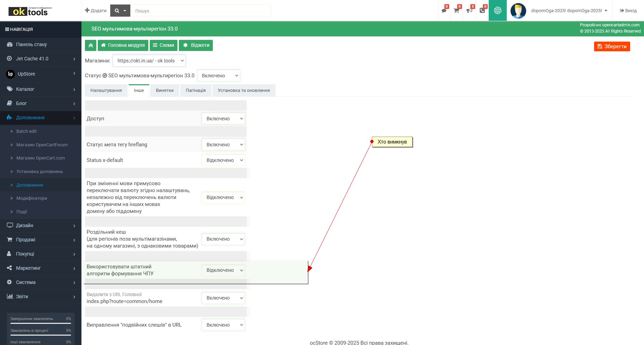The image size is (644, 345).
Task: Click the Каталог tags icon
Action: point(10,89)
